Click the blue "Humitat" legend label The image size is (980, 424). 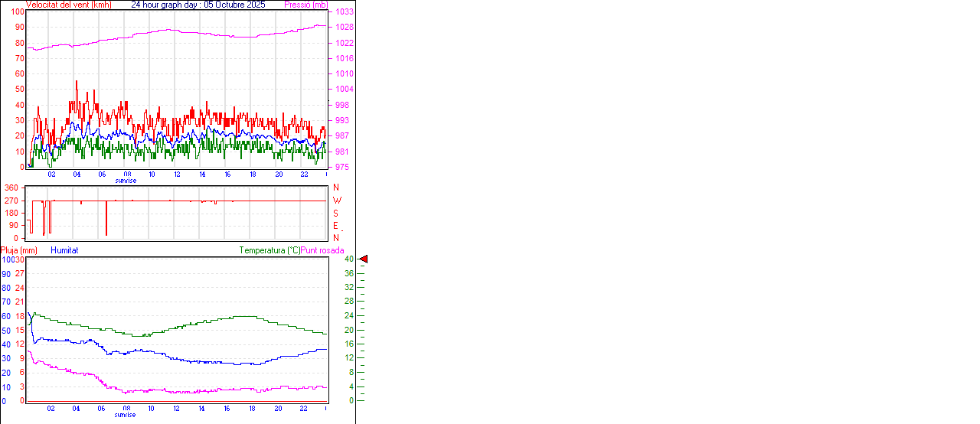click(64, 250)
